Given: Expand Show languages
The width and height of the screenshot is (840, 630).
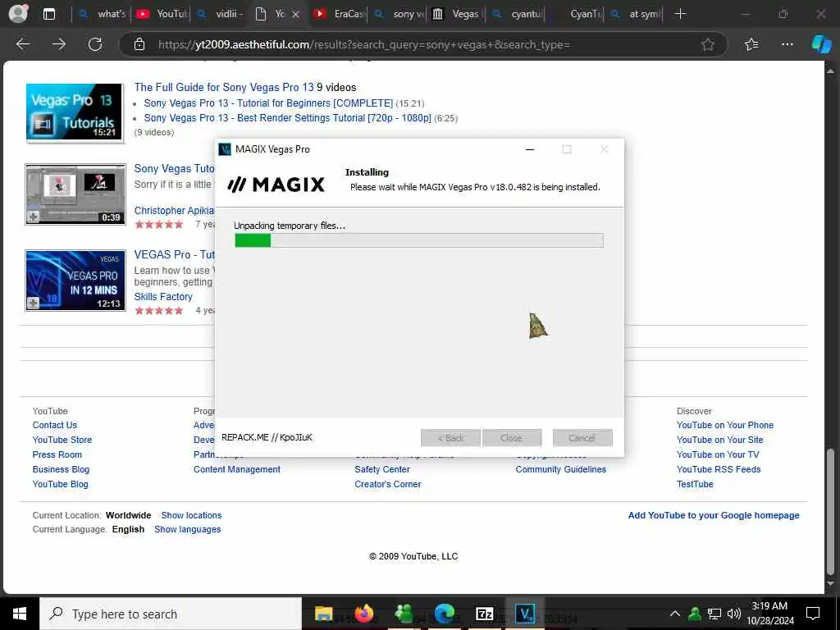Looking at the screenshot, I should (x=188, y=529).
